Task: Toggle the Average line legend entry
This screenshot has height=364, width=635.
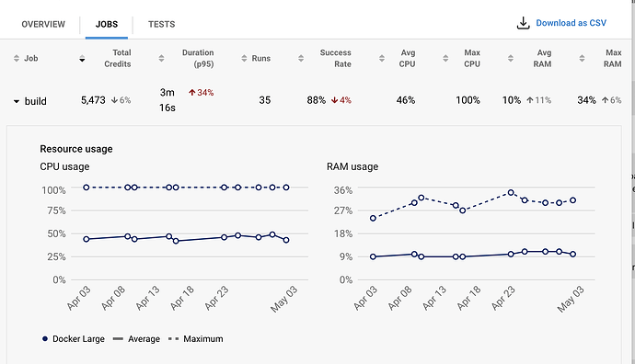Action: click(x=136, y=339)
